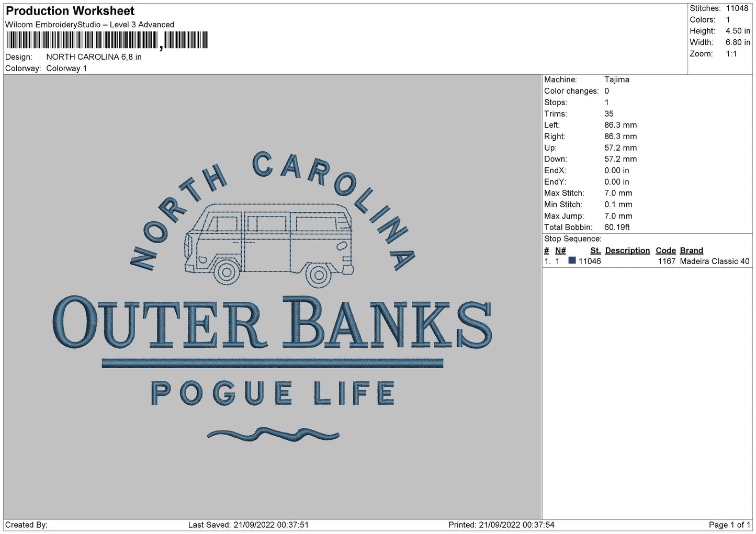The image size is (756, 534).
Task: Click the 'N#' column header
Action: (560, 251)
